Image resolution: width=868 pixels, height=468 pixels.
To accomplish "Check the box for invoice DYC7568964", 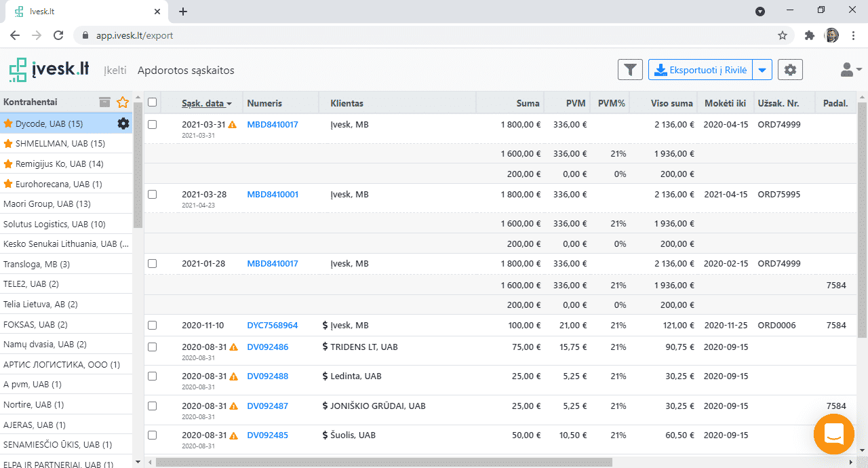I will pyautogui.click(x=153, y=326).
